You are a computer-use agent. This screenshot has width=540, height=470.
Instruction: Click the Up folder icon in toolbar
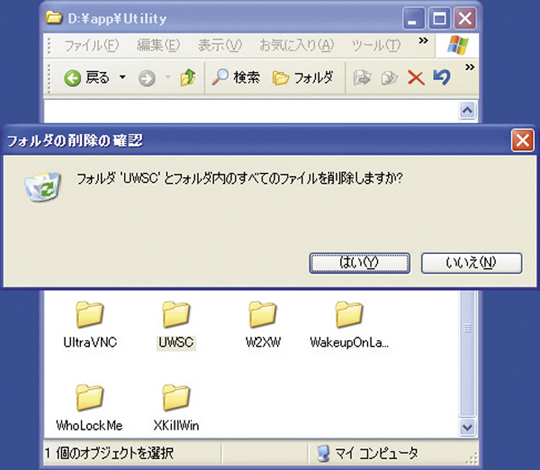coord(188,77)
